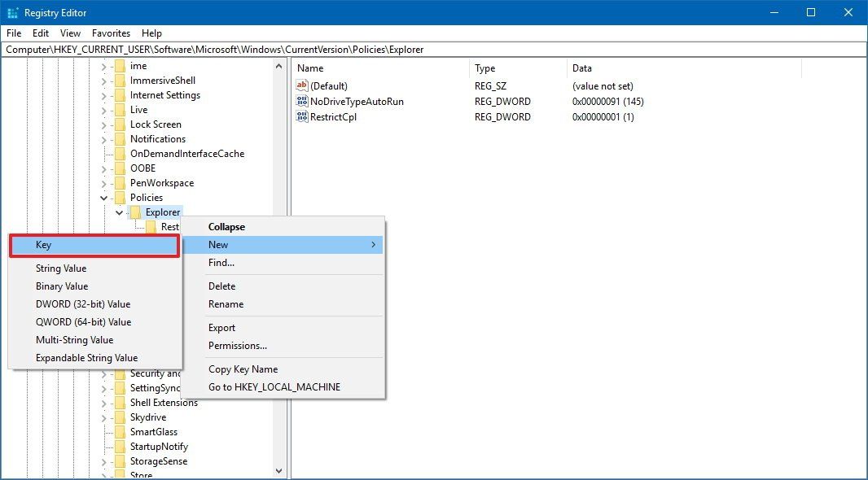Viewport: 868px width, 480px height.
Task: Click RestrictCpl's DWORD value icon
Action: coord(301,116)
